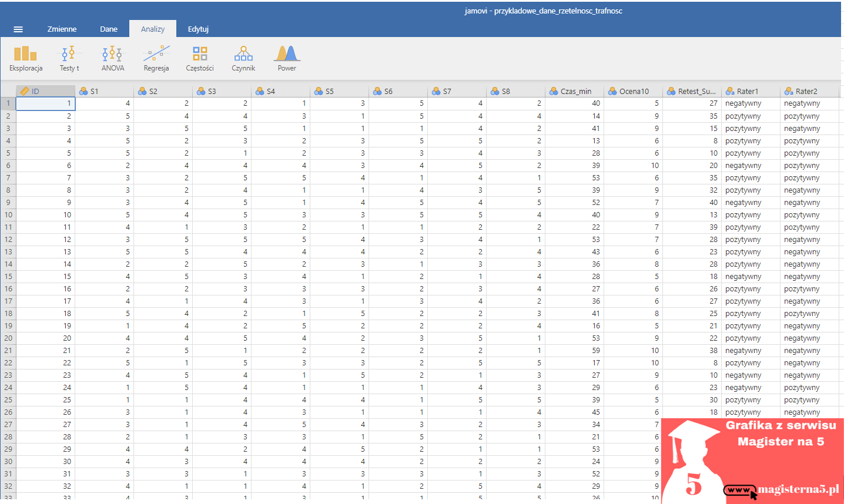Open the Czynnik analysis menu

243,59
